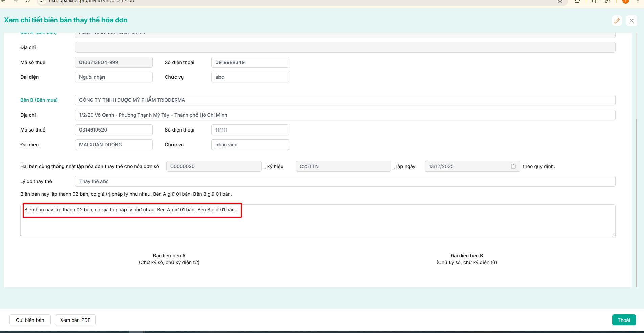This screenshot has width=644, height=333.
Task: Click the lập ngày date field 13/12/2025
Action: pyautogui.click(x=472, y=166)
